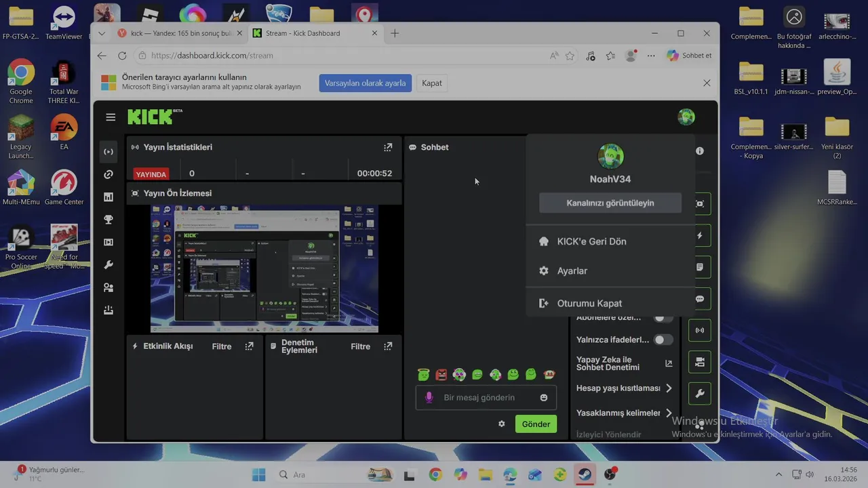868x488 pixels.
Task: Open the browser tab list dropdown arrow
Action: tap(102, 33)
